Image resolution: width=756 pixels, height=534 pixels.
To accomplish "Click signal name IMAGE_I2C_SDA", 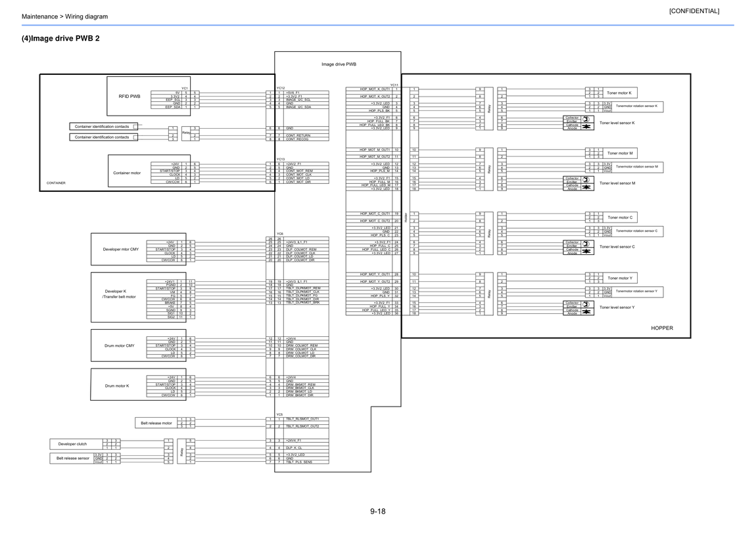I will coord(298,107).
